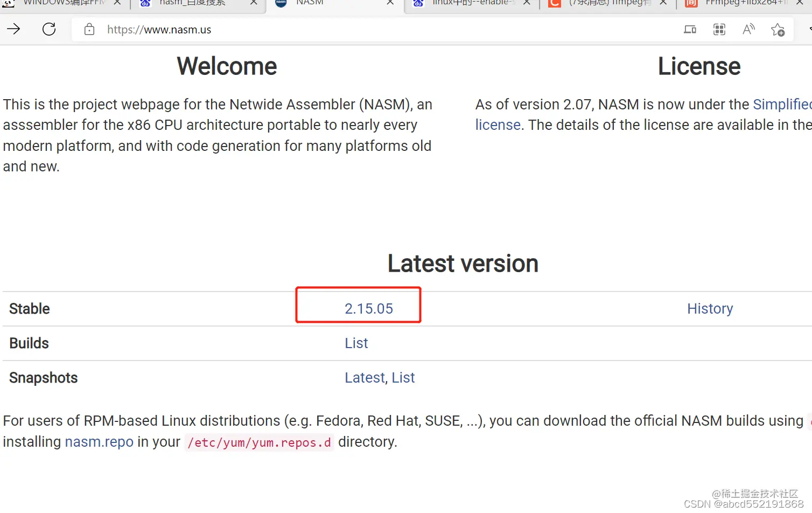Close the nasm_百度搜索 tab
The image size is (812, 513).
pos(253,3)
